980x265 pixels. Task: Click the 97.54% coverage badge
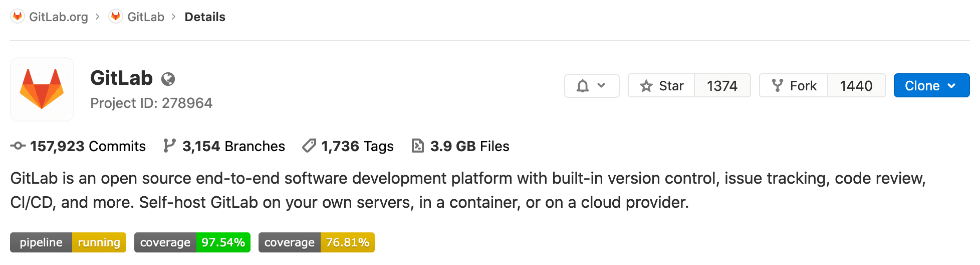(x=192, y=242)
